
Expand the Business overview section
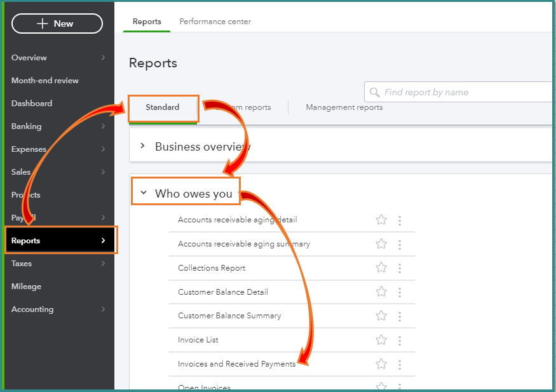pos(143,146)
